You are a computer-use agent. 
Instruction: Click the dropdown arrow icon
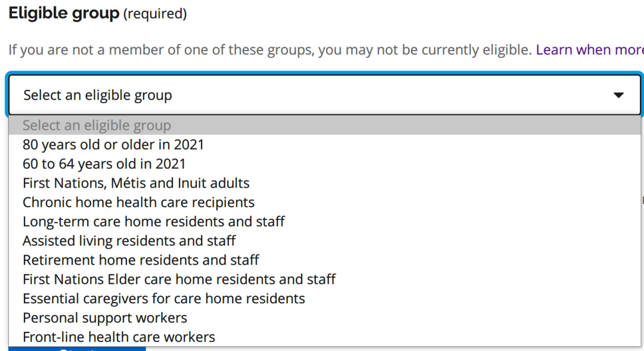(618, 95)
